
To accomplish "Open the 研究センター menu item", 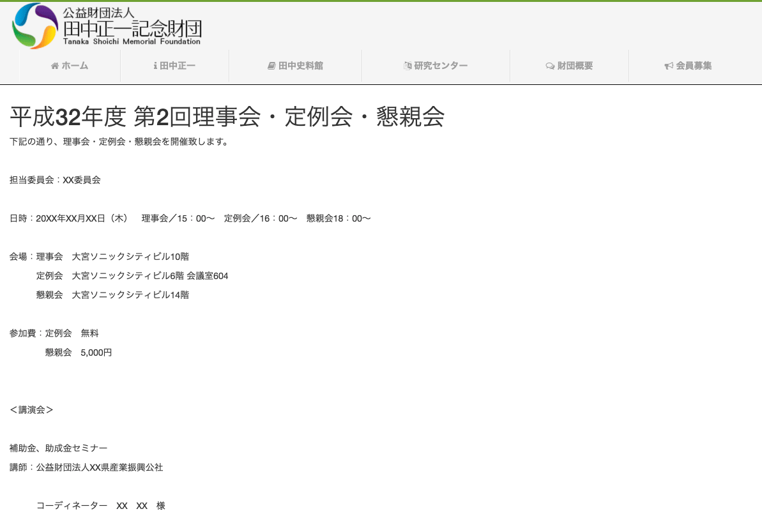I will pos(436,66).
